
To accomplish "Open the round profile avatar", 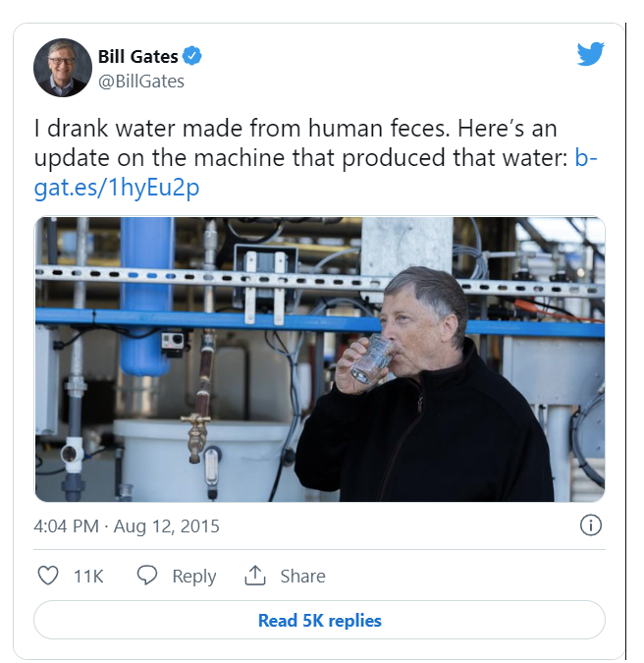I will point(63,69).
